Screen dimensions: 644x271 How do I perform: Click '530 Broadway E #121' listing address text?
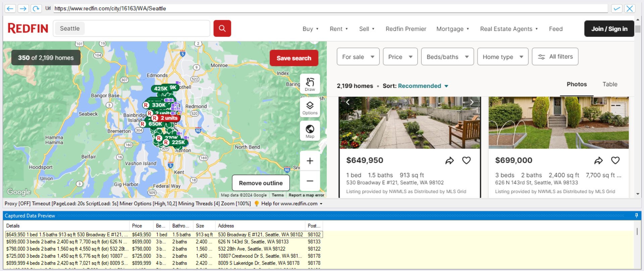coord(395,182)
